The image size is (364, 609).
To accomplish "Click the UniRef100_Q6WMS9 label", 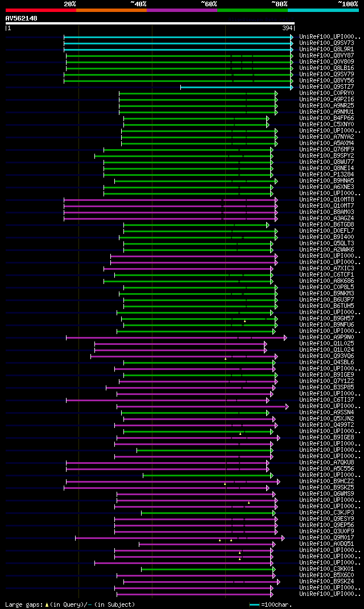I will pos(326,493).
